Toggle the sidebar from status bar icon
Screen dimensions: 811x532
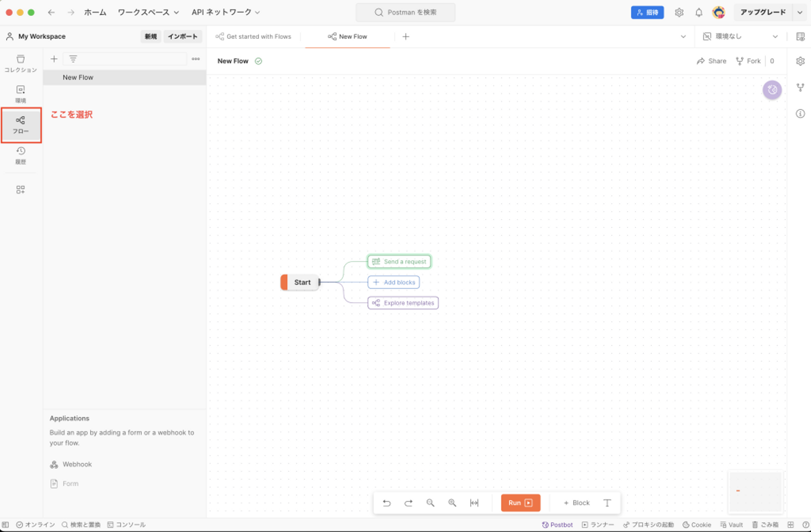coord(6,525)
